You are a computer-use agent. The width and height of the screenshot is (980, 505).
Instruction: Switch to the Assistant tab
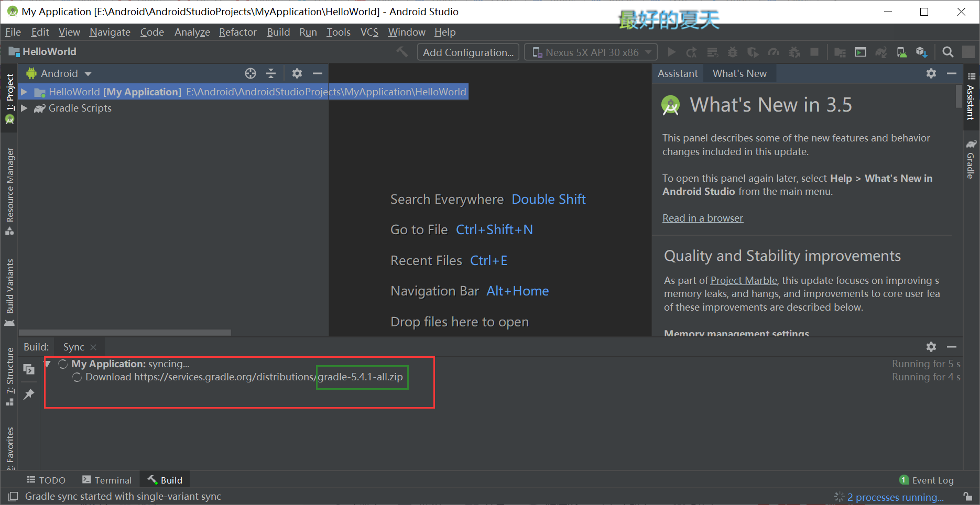(x=677, y=73)
